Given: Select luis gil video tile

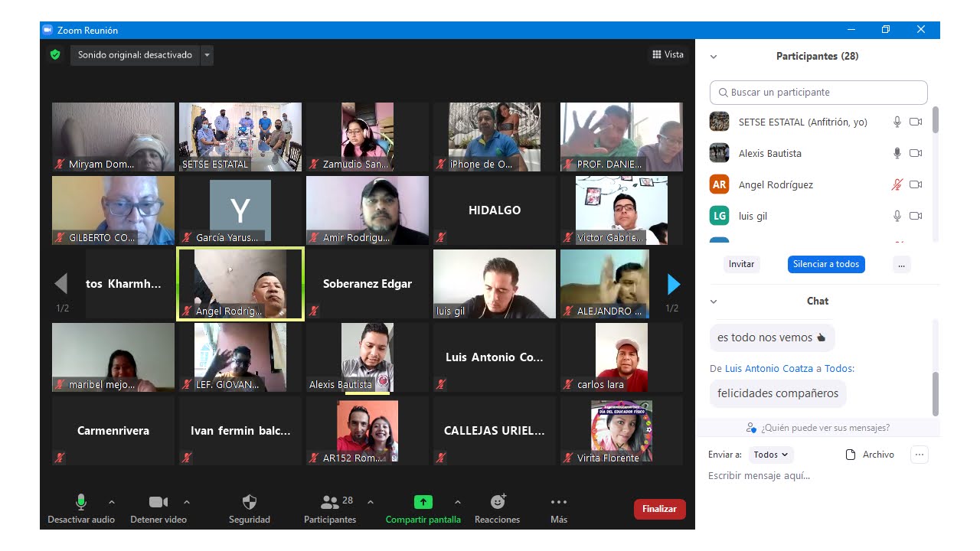Looking at the screenshot, I should pyautogui.click(x=495, y=284).
